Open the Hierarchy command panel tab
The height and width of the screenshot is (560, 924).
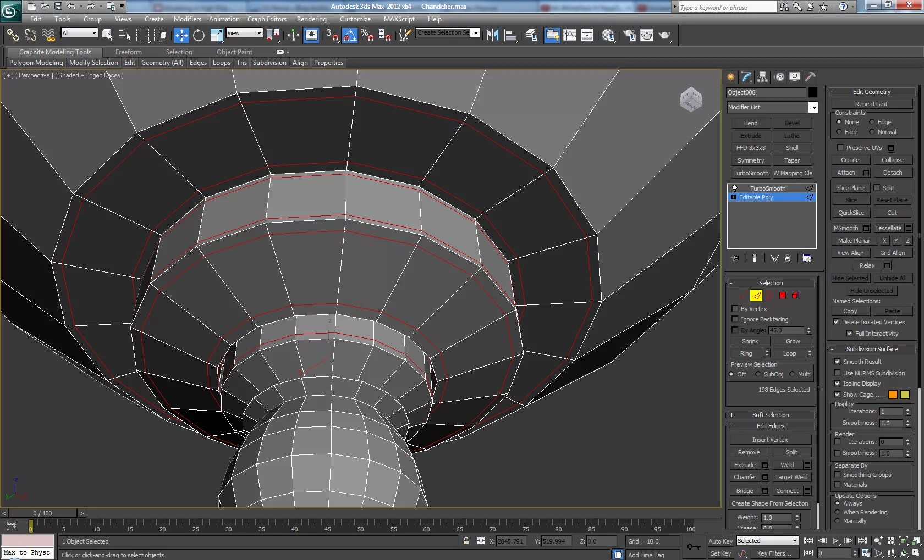point(762,77)
